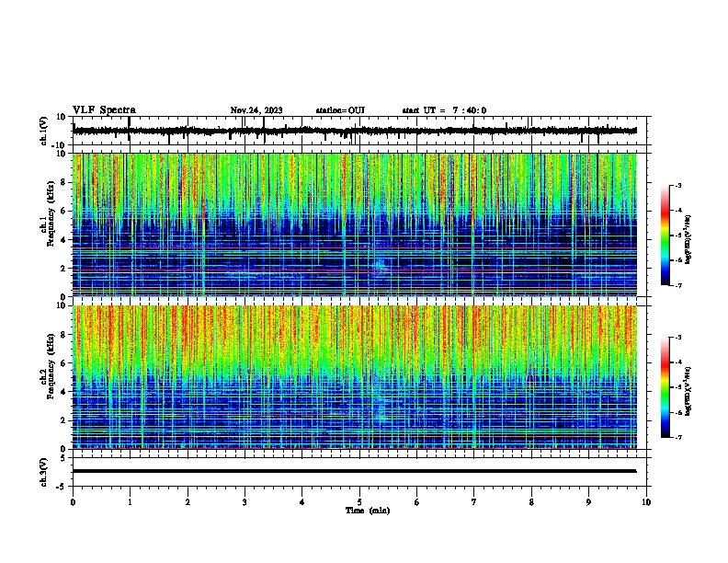The width and height of the screenshot is (728, 563).
Task: Click the ch.1 "Frequency (kHz)" axis label
Action: [51, 213]
